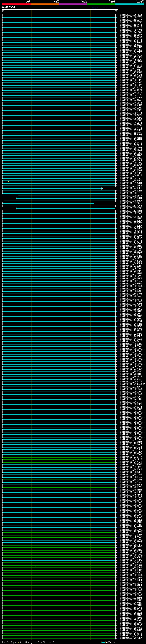The width and height of the screenshot is (146, 644).
Task: Click hit label UniRef100_Q4P331
Action: (x=131, y=563)
